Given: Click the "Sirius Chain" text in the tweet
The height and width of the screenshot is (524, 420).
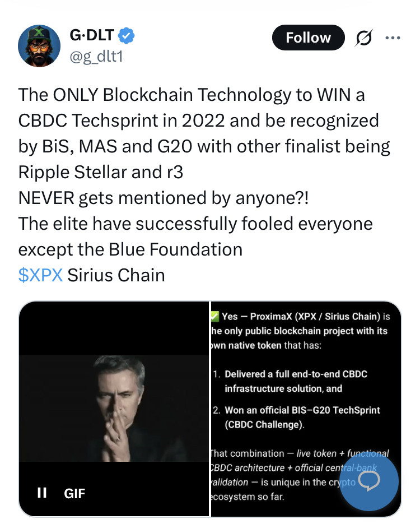Looking at the screenshot, I should [116, 275].
